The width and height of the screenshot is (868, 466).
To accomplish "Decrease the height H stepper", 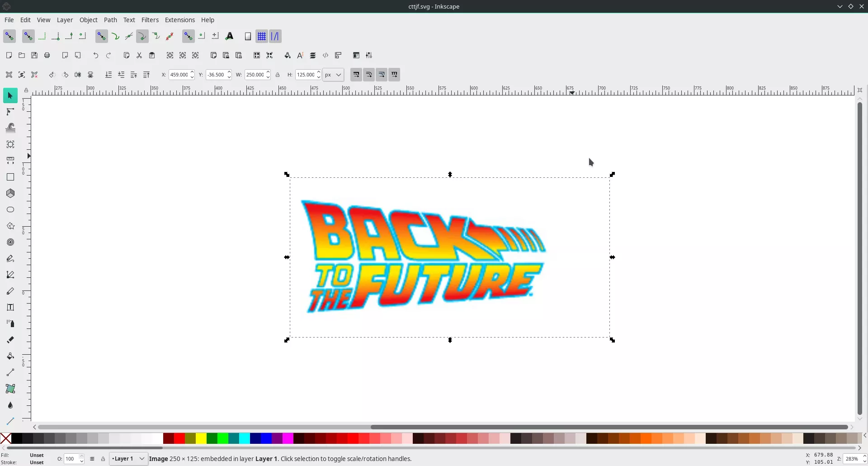I will click(x=319, y=77).
